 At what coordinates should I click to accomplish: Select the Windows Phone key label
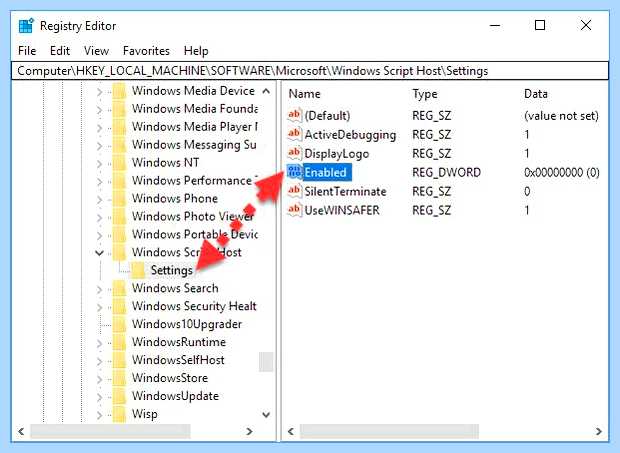175,198
